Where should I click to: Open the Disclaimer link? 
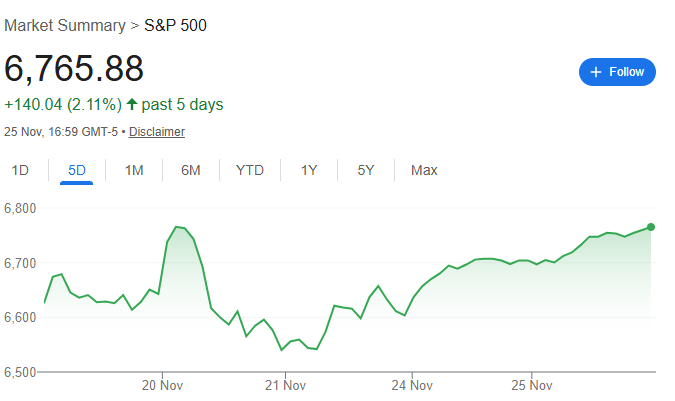coord(157,132)
